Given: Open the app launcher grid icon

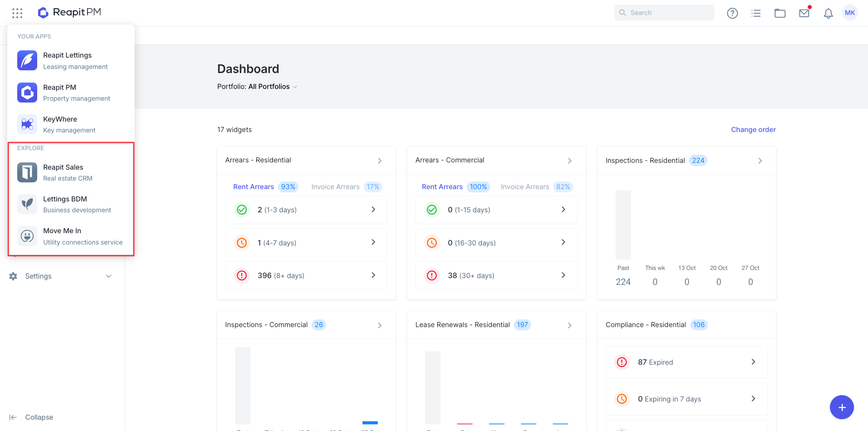Looking at the screenshot, I should point(17,13).
